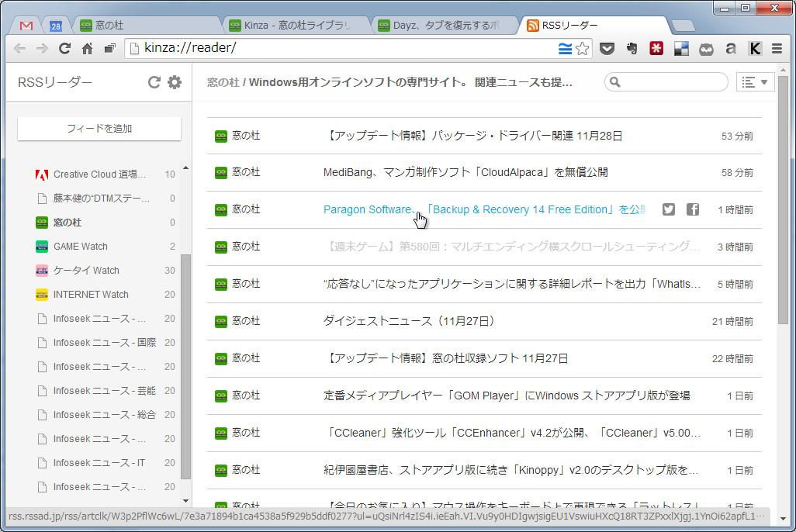Click the Hootsuite owl extension icon
Screen dimensions: 796x532
point(706,48)
